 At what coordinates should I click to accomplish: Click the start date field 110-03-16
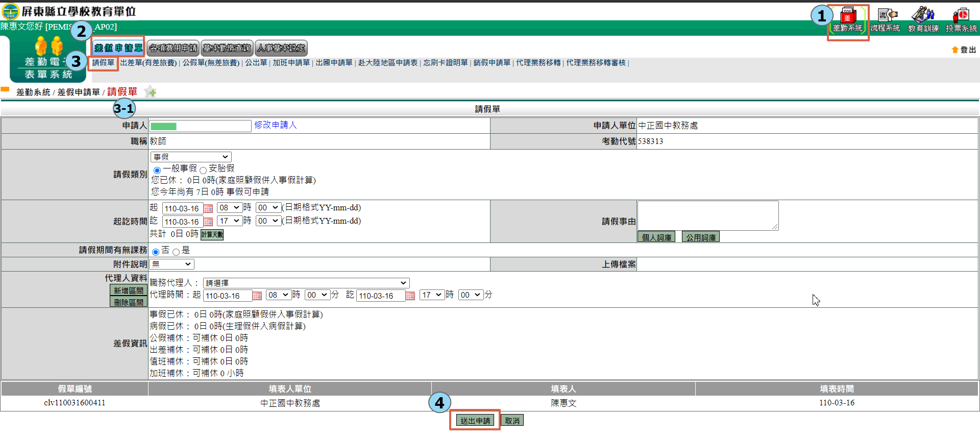pyautogui.click(x=182, y=208)
